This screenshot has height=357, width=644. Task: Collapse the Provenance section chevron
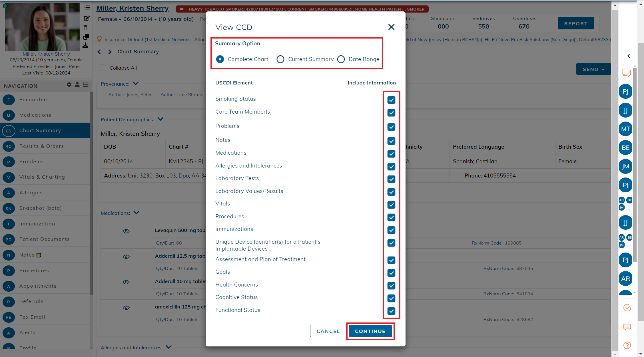click(136, 84)
